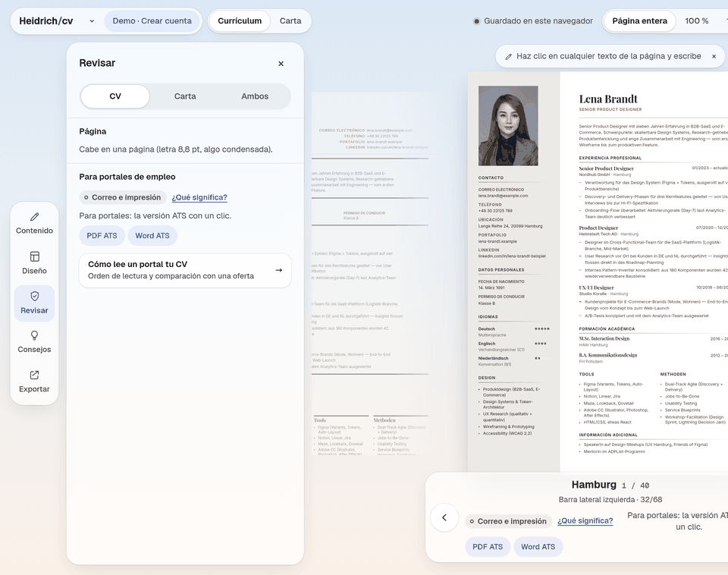The image size is (728, 575).
Task: Click the pencil icon in the hint banner
Action: (x=508, y=57)
